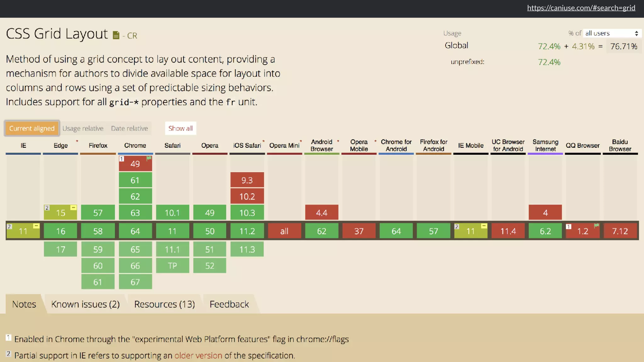The width and height of the screenshot is (644, 362).
Task: Click the green flag on QQ Browser 1.2
Action: point(596,226)
